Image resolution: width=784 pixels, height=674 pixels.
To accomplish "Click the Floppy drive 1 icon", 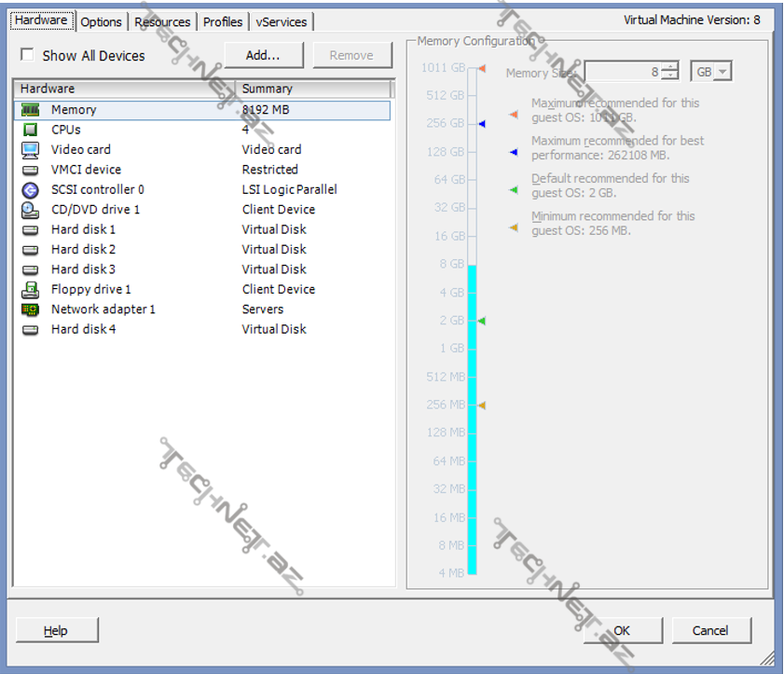I will (31, 290).
